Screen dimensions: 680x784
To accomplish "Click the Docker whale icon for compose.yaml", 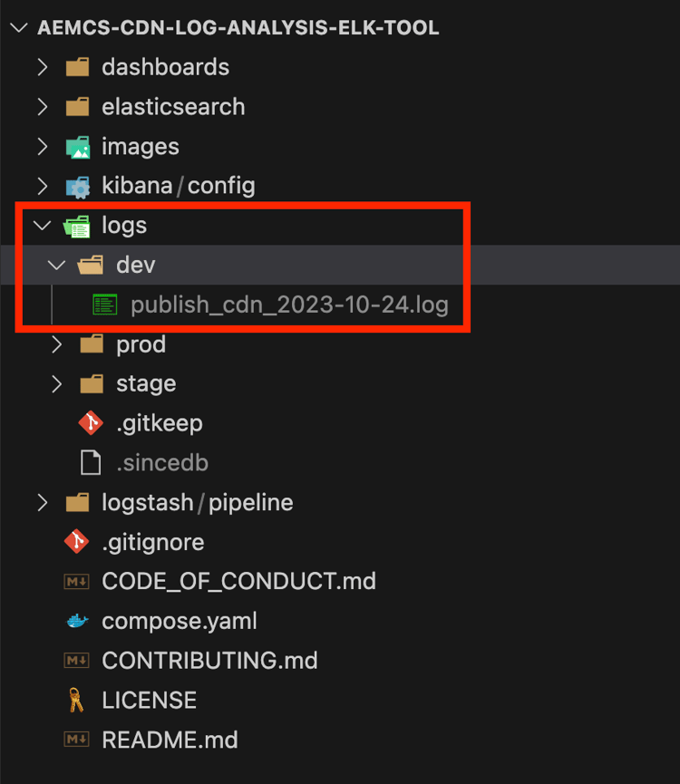I will (x=77, y=622).
